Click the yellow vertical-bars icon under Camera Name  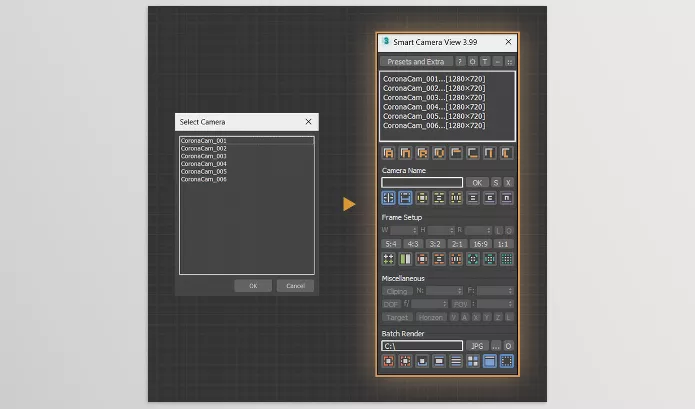click(x=456, y=198)
